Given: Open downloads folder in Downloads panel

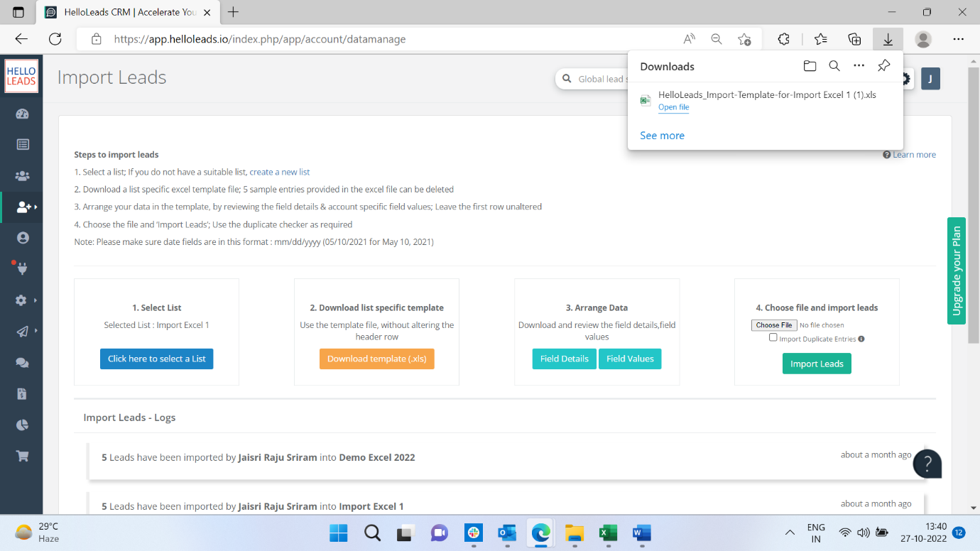Looking at the screenshot, I should (810, 66).
